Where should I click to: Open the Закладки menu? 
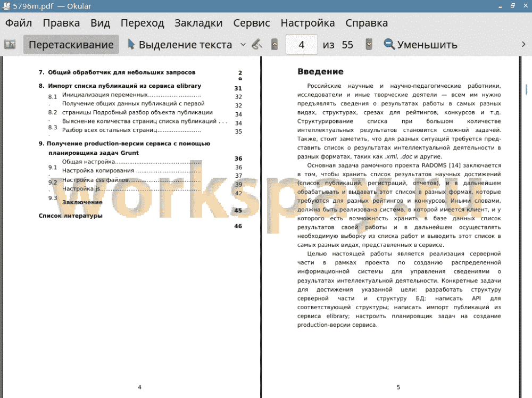pyautogui.click(x=198, y=23)
